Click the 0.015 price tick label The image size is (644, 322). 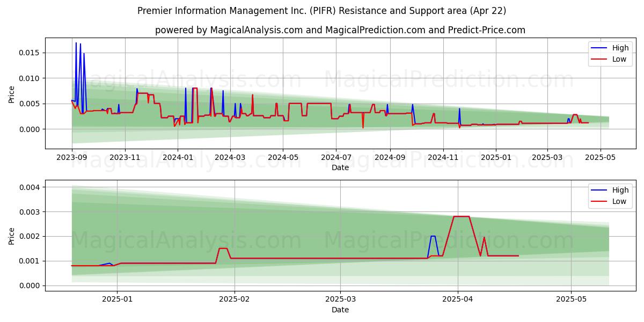pyautogui.click(x=30, y=53)
